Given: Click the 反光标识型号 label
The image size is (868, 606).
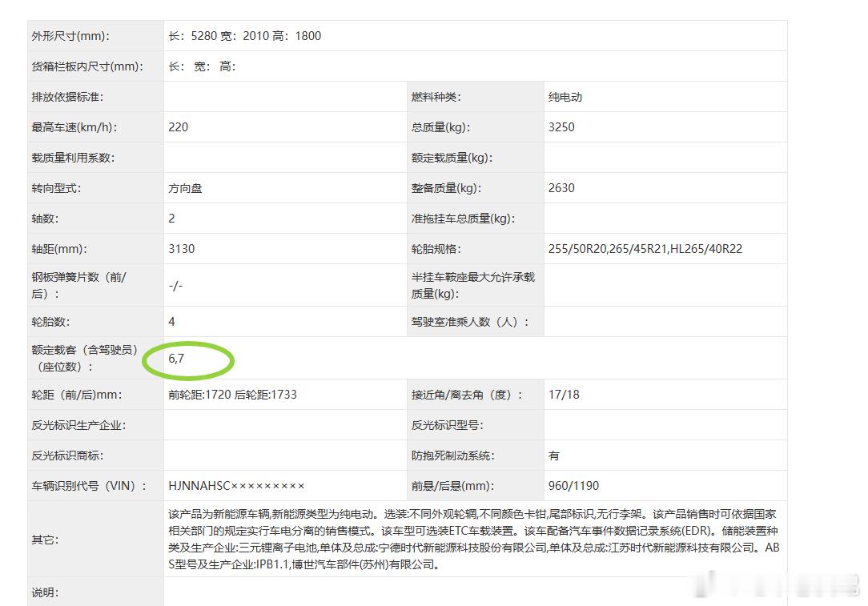Looking at the screenshot, I should click(x=448, y=425).
